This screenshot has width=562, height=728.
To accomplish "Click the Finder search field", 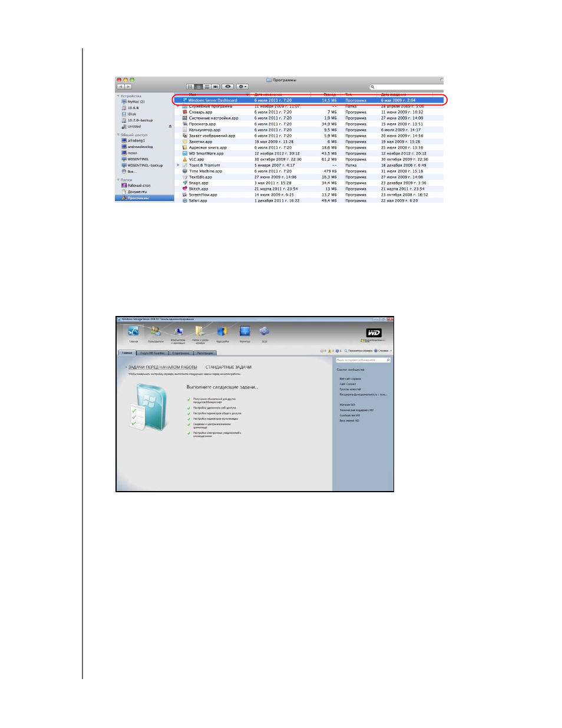I will pos(405,87).
